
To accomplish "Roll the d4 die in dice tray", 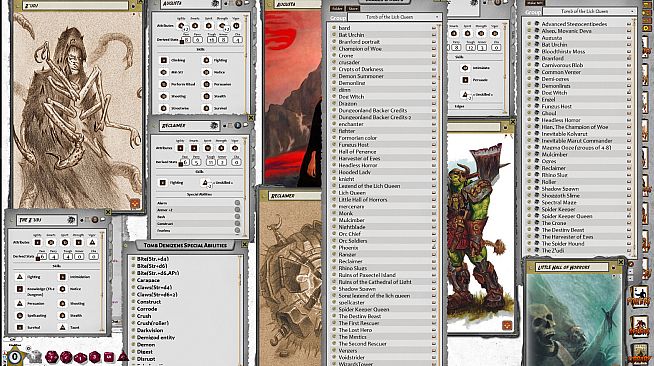I will (123, 357).
